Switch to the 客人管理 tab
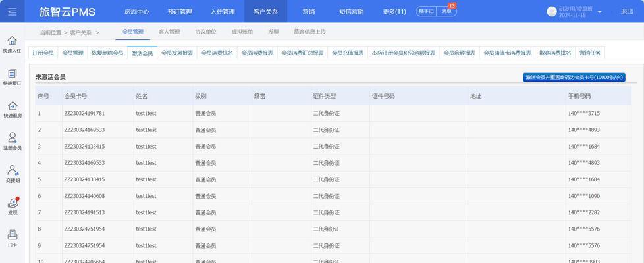Viewport: 644px width, 263px height. click(x=169, y=32)
